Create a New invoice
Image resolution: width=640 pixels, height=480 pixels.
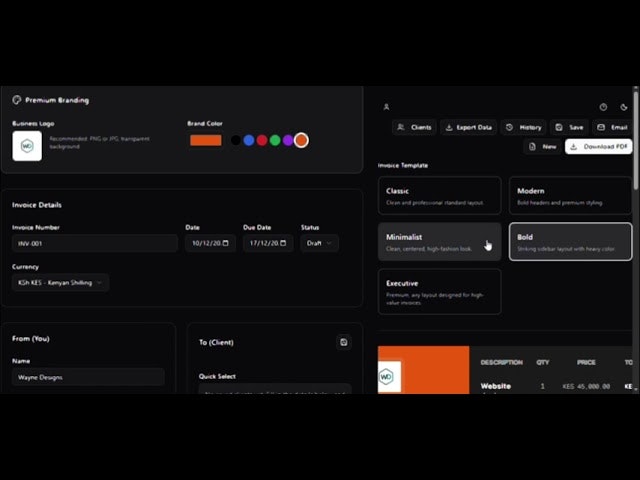pyautogui.click(x=542, y=147)
